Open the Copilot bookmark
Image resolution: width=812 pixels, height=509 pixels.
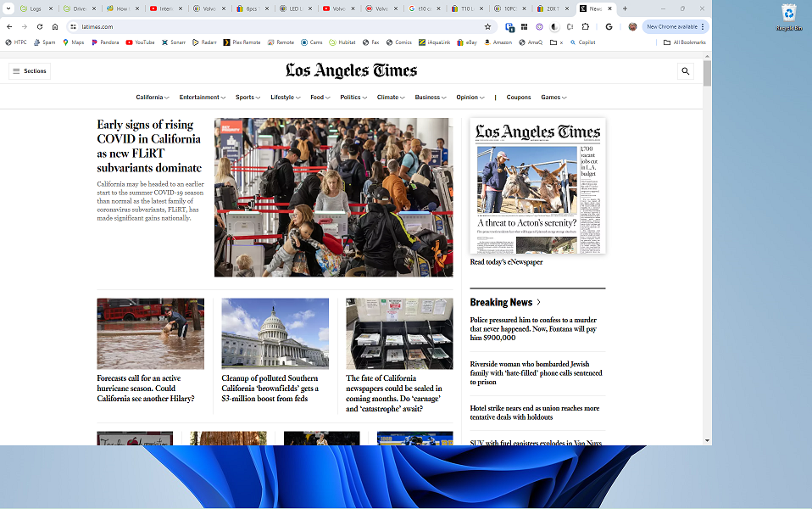point(583,42)
